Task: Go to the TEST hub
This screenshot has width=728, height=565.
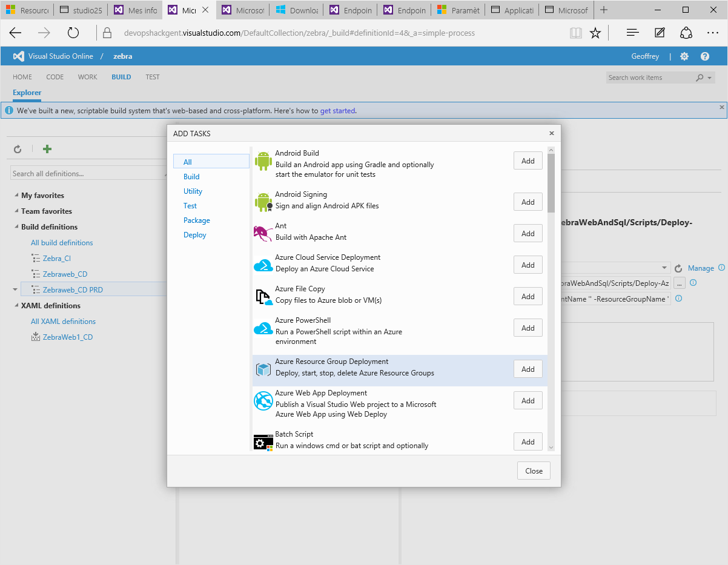Action: click(153, 77)
